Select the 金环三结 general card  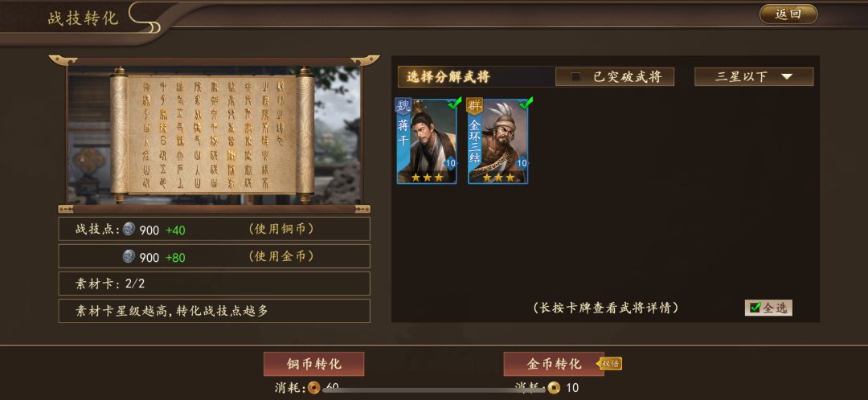497,141
